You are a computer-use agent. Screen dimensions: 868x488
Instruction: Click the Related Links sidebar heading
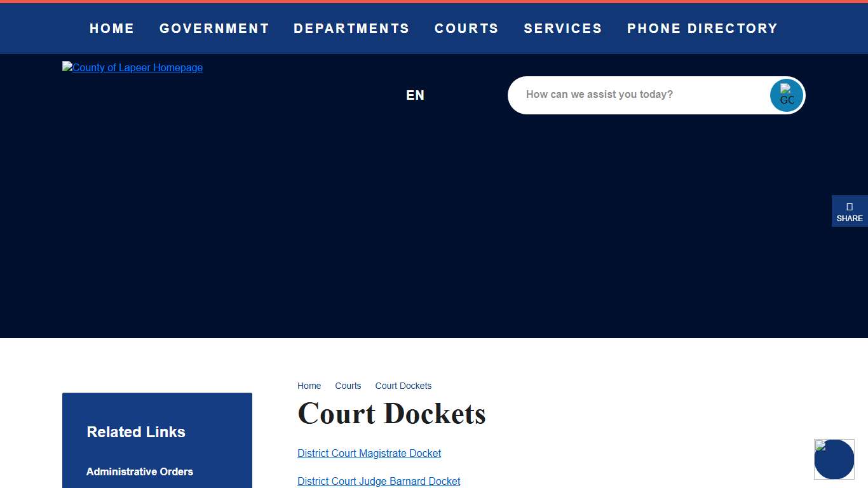136,432
